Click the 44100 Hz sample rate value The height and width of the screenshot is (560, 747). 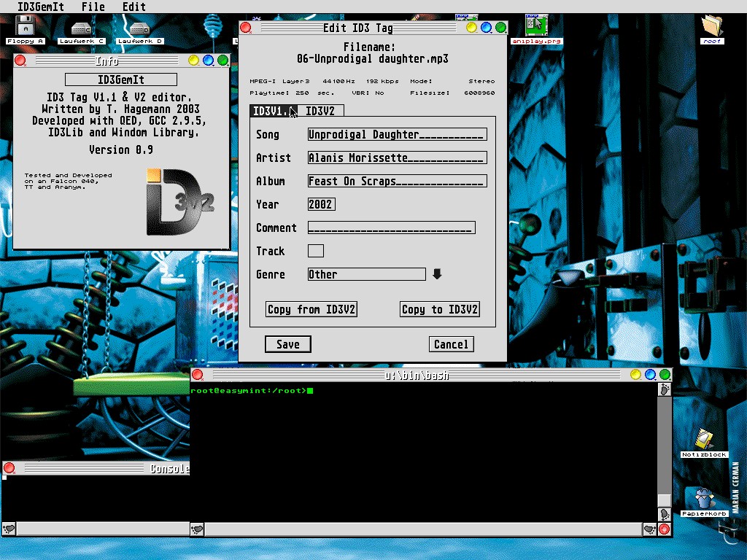coord(338,81)
